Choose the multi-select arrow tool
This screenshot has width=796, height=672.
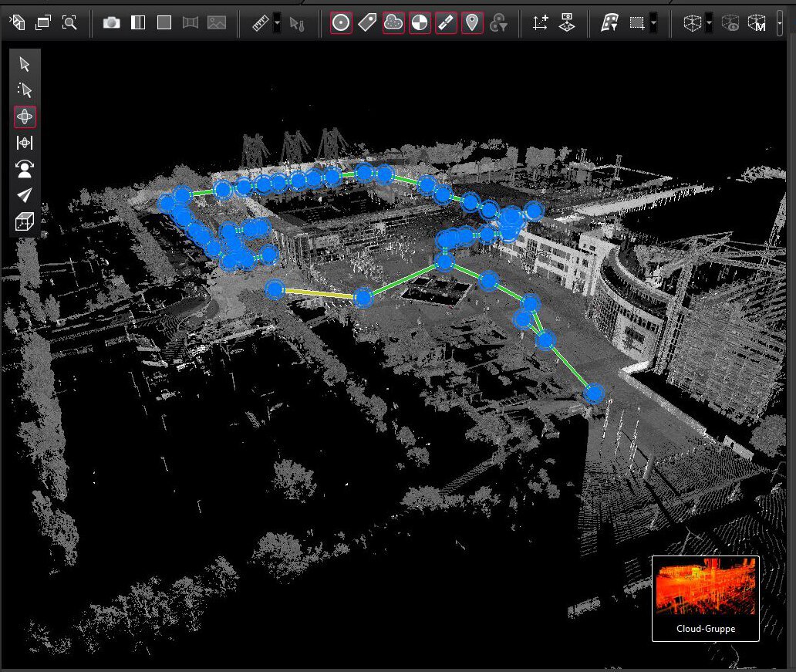pyautogui.click(x=25, y=90)
